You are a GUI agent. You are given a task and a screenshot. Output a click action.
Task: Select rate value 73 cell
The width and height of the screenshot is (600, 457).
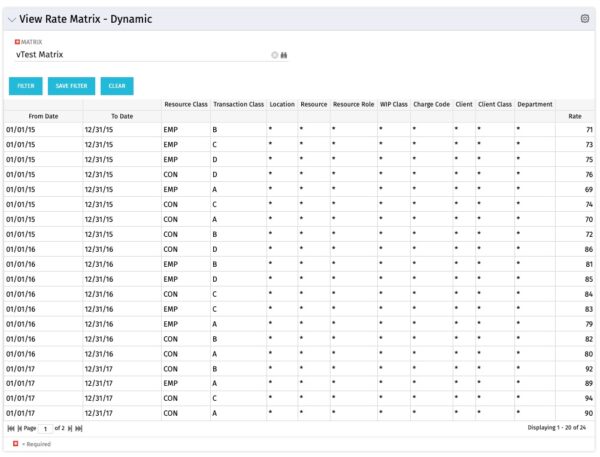click(575, 145)
